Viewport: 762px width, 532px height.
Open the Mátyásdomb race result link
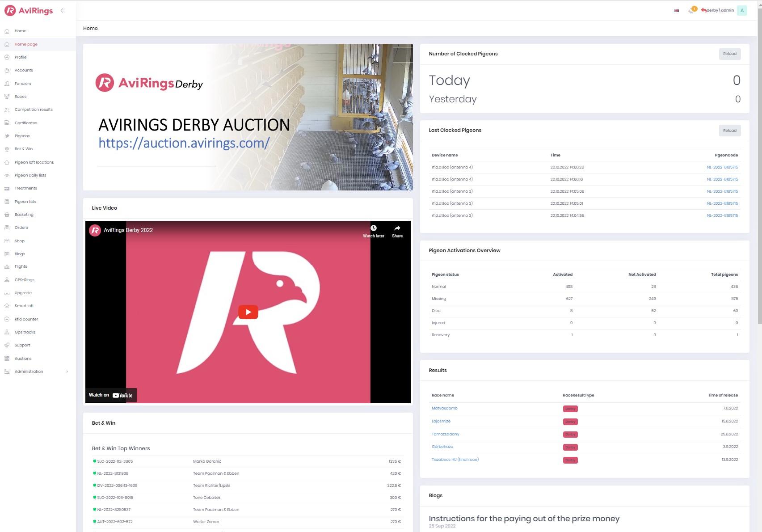(444, 408)
